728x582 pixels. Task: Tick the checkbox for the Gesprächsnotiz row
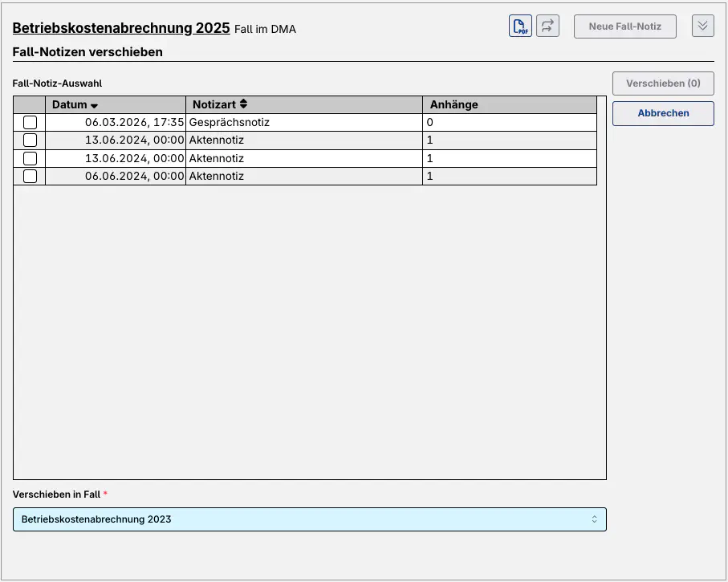coord(31,122)
